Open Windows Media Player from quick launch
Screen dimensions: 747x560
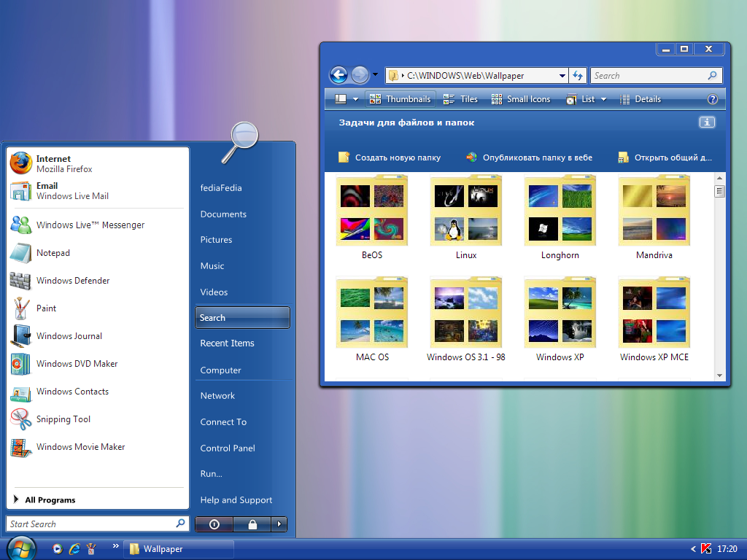tap(58, 549)
